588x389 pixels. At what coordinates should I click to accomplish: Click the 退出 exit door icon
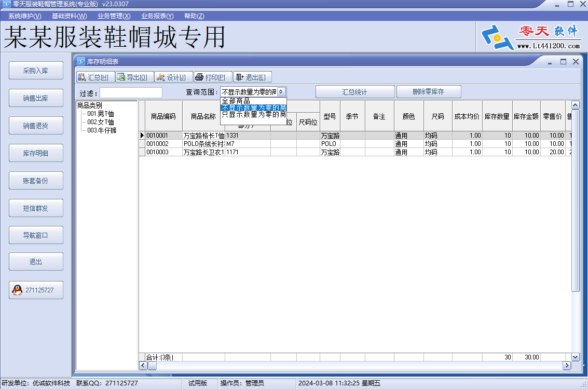pos(240,77)
